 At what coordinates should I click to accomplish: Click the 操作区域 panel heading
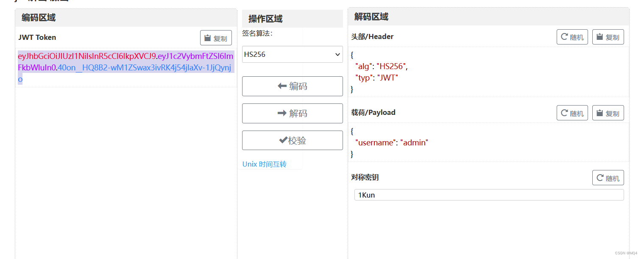click(x=265, y=19)
